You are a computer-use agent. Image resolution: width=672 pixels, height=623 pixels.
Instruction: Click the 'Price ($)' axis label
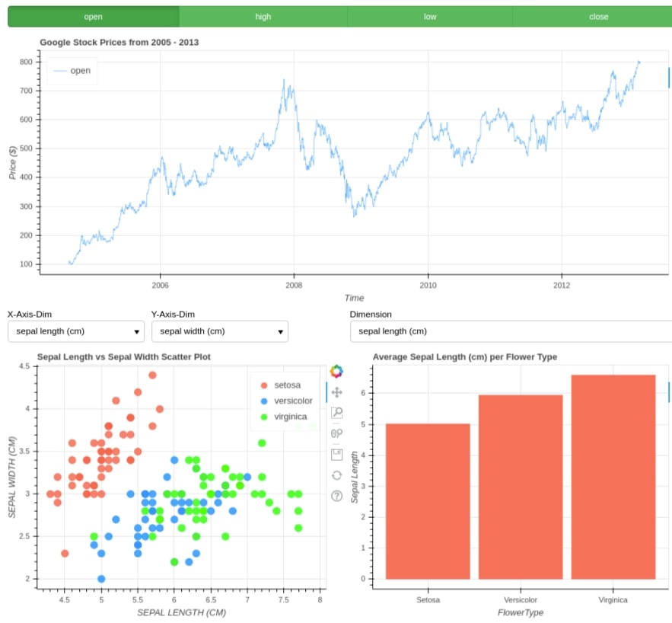click(12, 162)
